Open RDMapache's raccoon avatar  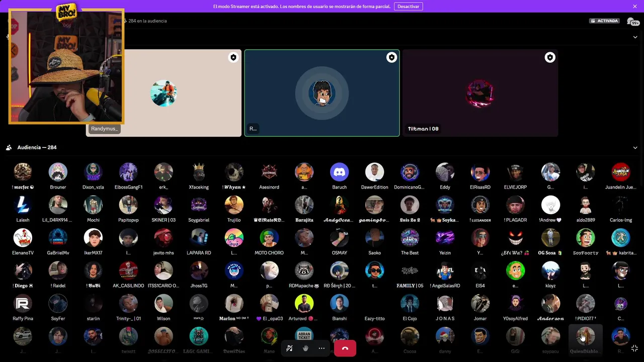point(304,270)
